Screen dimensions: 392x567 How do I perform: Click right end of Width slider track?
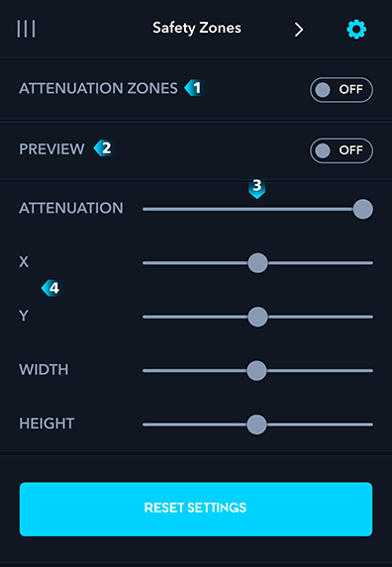pyautogui.click(x=370, y=371)
